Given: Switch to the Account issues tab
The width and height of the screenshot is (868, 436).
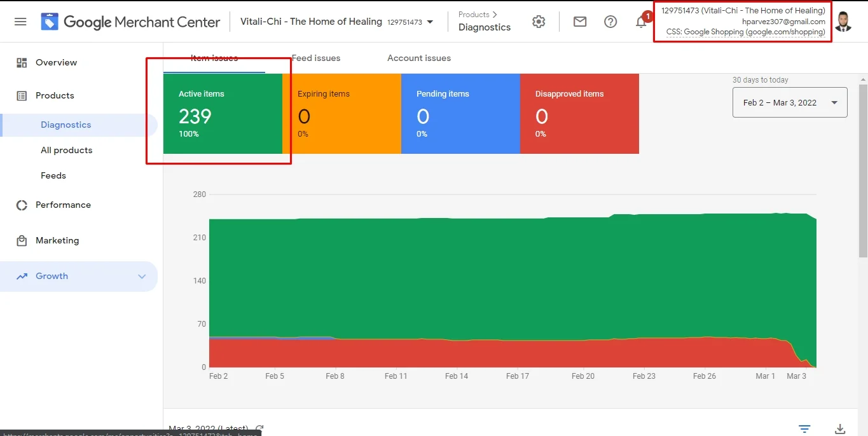Looking at the screenshot, I should (x=419, y=58).
